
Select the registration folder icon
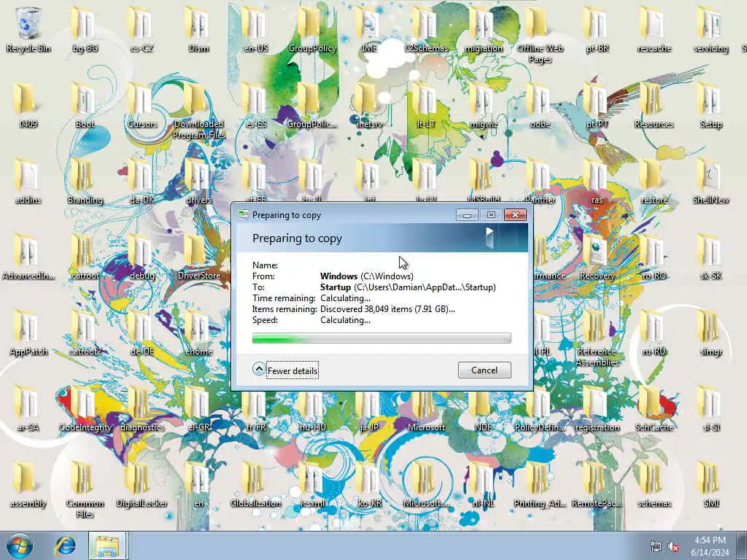coord(597,408)
